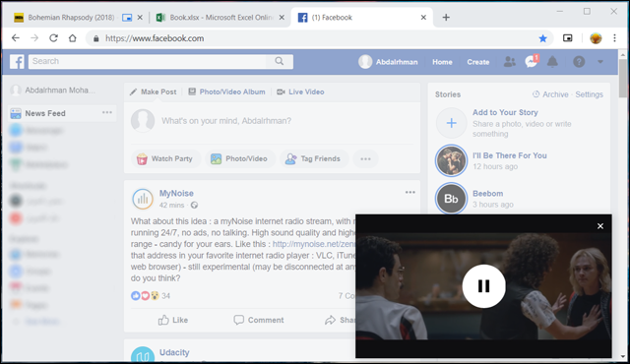Image resolution: width=630 pixels, height=364 pixels.
Task: Click the browser home icon
Action: 72,38
